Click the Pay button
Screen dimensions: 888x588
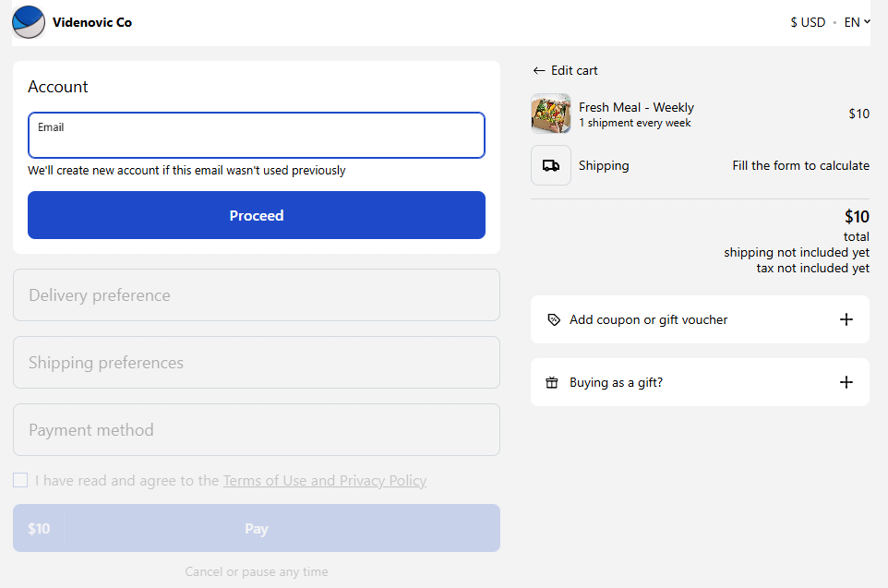(x=257, y=529)
